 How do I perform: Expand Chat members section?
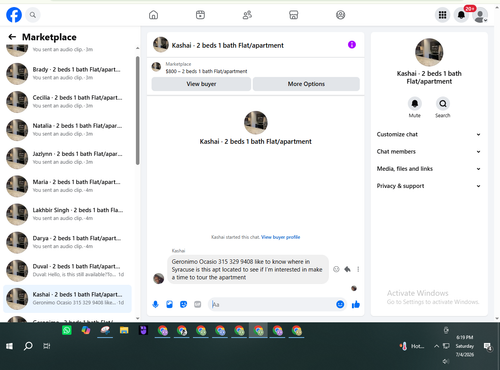(x=429, y=152)
